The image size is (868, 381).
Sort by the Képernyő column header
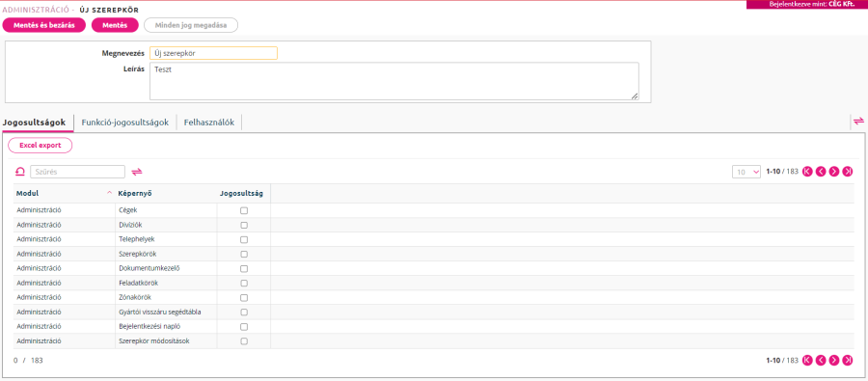pyautogui.click(x=135, y=193)
